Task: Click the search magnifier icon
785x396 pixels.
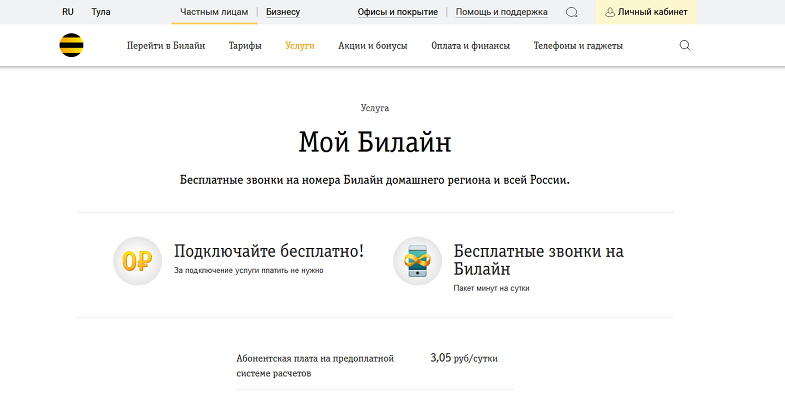Action: coord(685,46)
